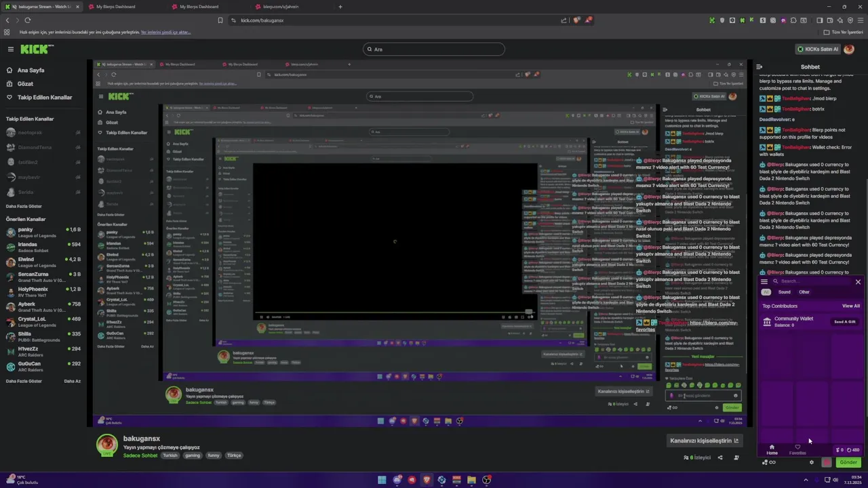The height and width of the screenshot is (488, 868).
Task: Open Shilla recommended channel
Action: click(42, 336)
